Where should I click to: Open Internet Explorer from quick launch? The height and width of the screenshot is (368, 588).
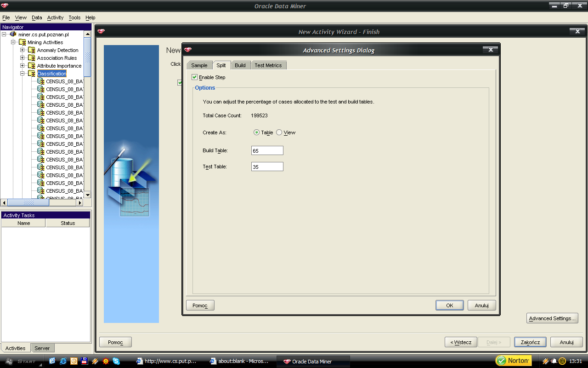63,361
